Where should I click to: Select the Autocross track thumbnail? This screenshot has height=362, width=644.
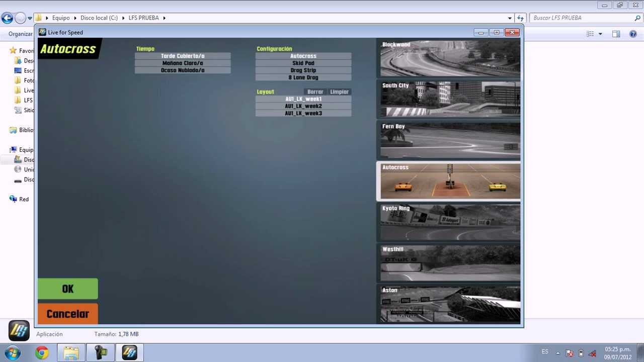click(450, 181)
